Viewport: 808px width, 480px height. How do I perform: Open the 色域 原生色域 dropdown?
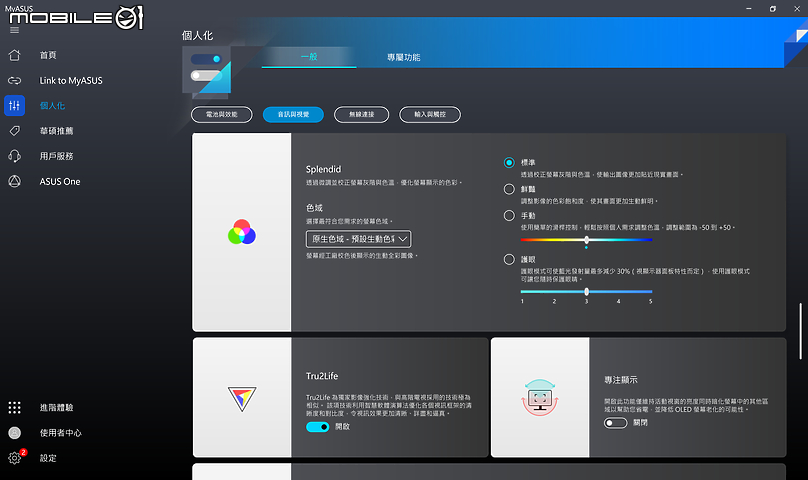(x=359, y=239)
